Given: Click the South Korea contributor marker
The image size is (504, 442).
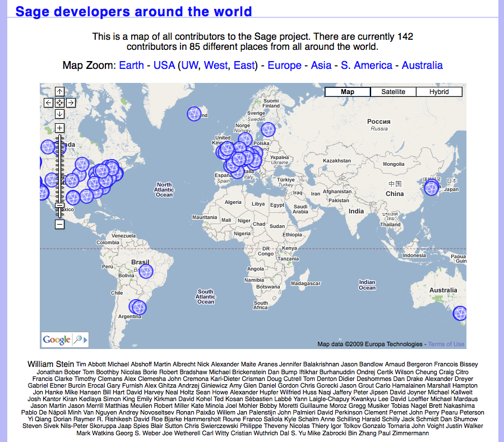Looking at the screenshot, I should [431, 188].
